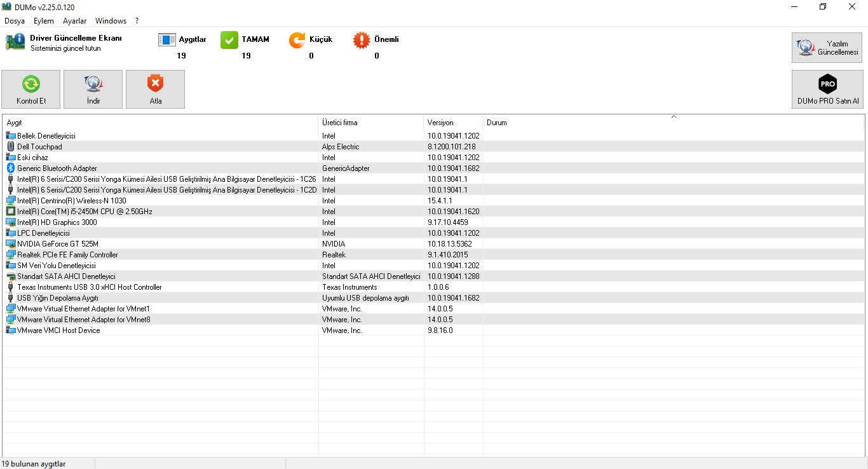Click the Standart SATA AHCI Denetleyici icon
The image size is (868, 469).
(x=11, y=276)
